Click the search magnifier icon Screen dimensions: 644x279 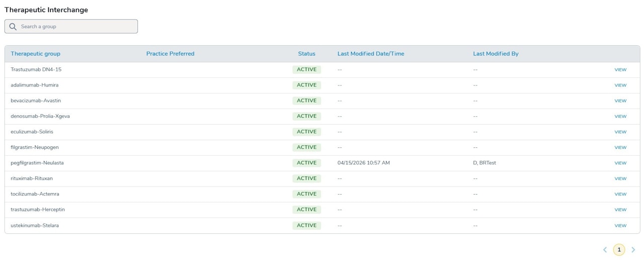click(x=13, y=27)
